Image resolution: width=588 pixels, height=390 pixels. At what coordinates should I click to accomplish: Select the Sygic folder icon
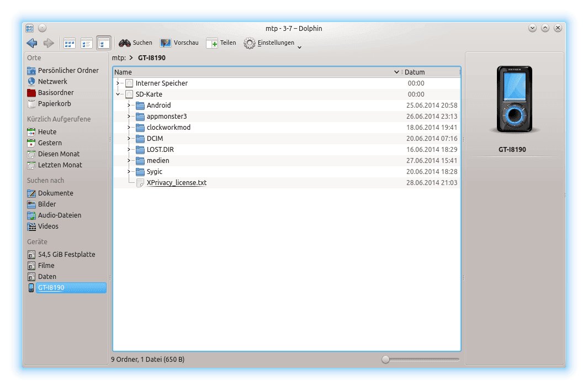[140, 172]
